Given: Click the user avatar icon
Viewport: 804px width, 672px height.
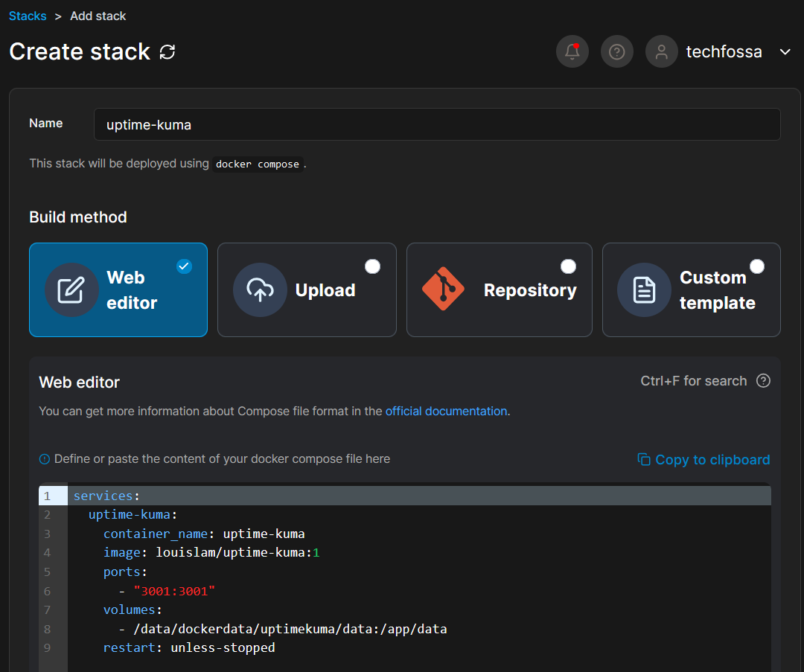Looking at the screenshot, I should [661, 52].
